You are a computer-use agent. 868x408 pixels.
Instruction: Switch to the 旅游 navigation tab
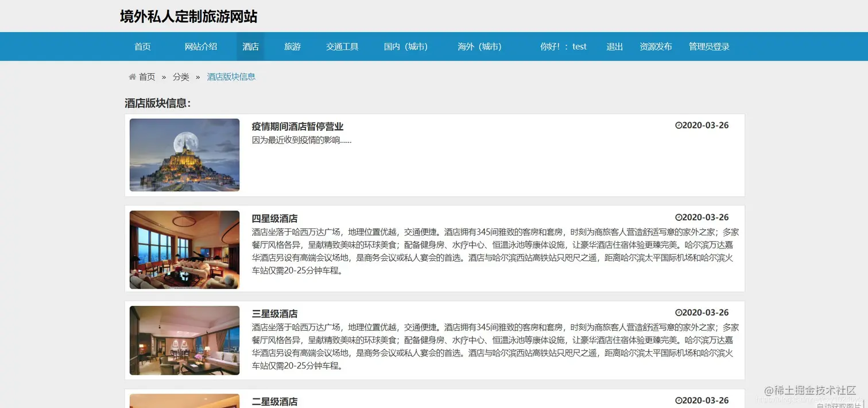click(292, 46)
